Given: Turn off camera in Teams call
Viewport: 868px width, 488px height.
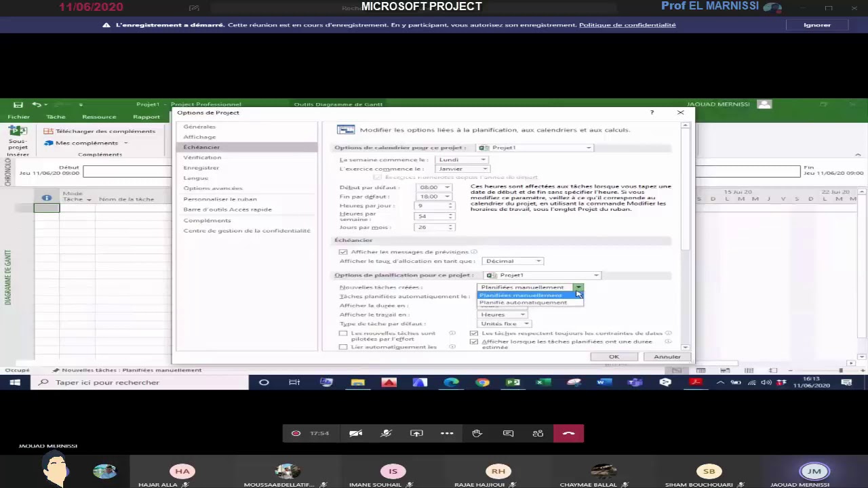Looking at the screenshot, I should click(x=356, y=433).
